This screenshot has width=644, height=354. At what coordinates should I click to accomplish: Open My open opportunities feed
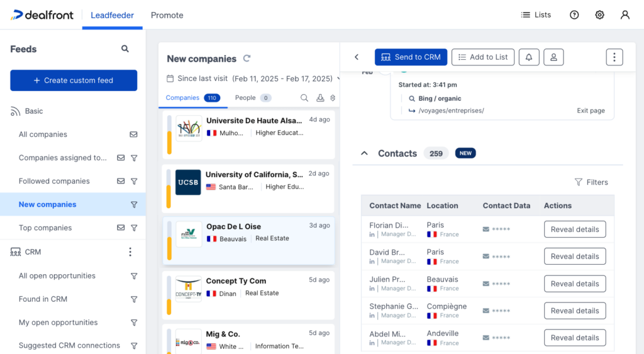58,323
